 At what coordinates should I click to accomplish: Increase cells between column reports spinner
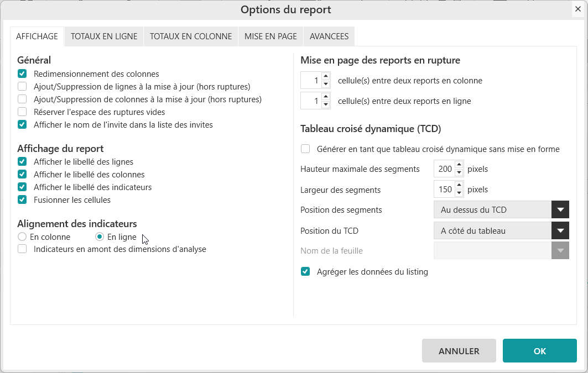pos(326,76)
